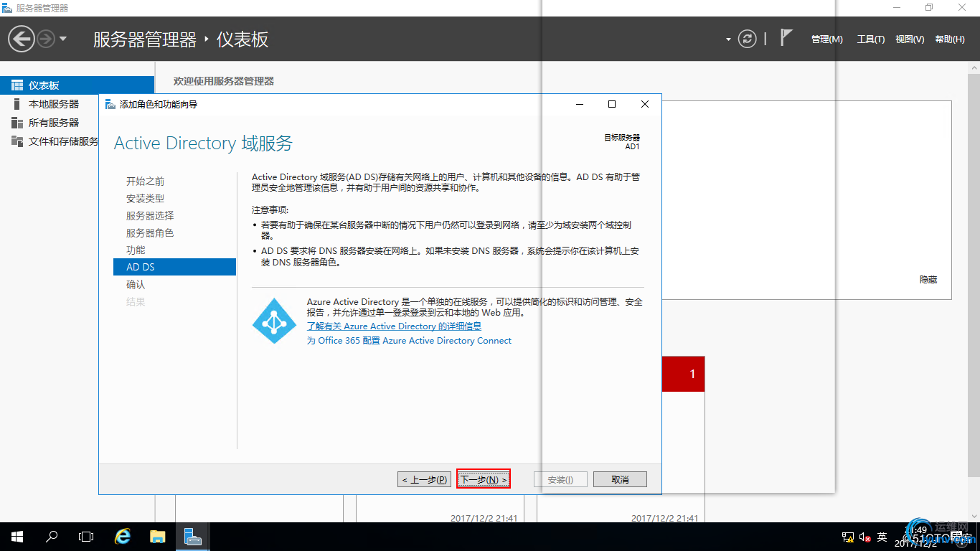Open the Office 365 Azure AD Connect link
Image resolution: width=980 pixels, height=551 pixels.
pos(409,341)
